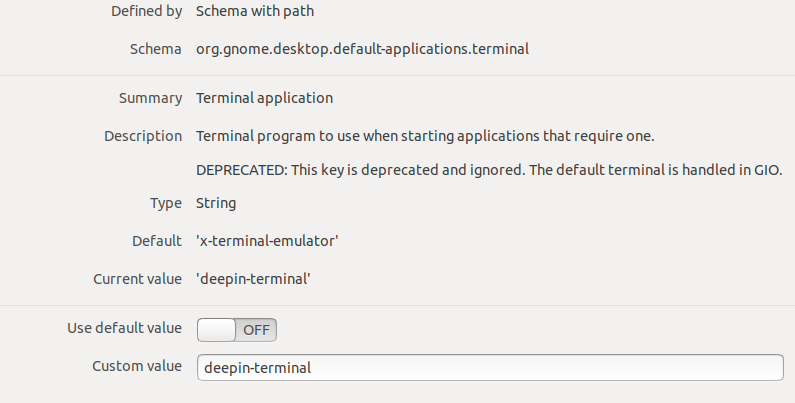The height and width of the screenshot is (403, 795).
Task: Click the 'Terminal program to use' description line
Action: [425, 135]
